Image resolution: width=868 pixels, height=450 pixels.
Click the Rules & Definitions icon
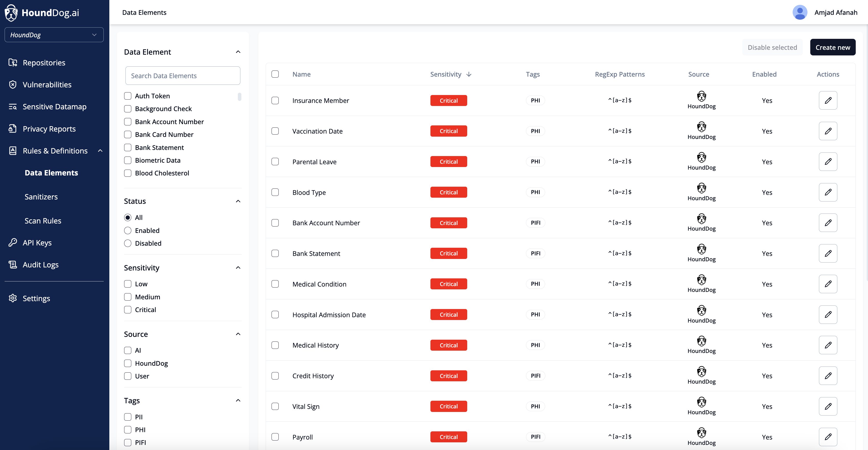pyautogui.click(x=13, y=151)
